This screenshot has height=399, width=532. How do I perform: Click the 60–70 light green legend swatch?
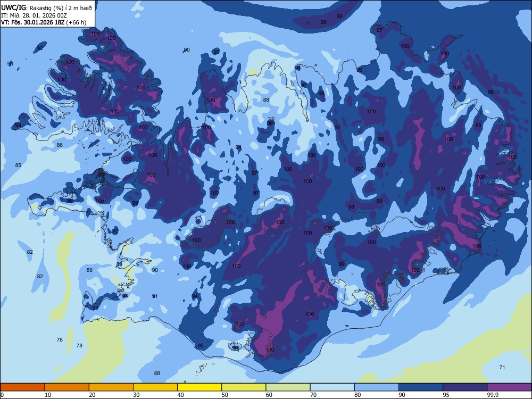(288, 387)
